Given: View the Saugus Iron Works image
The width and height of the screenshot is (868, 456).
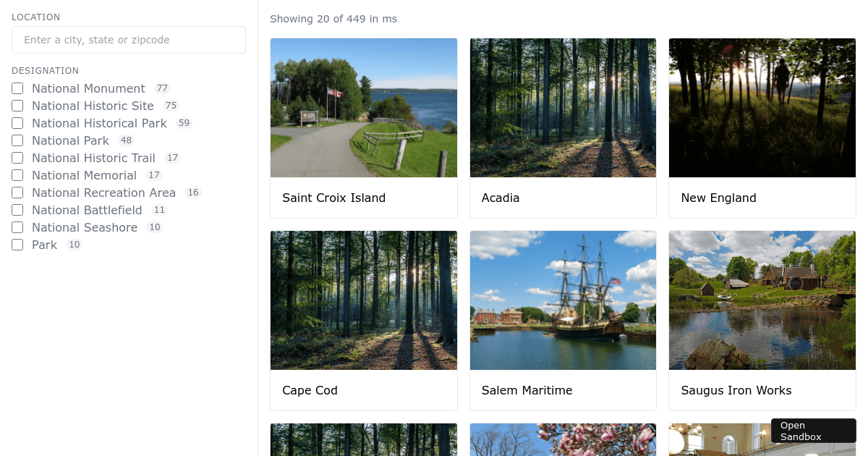Looking at the screenshot, I should [762, 300].
